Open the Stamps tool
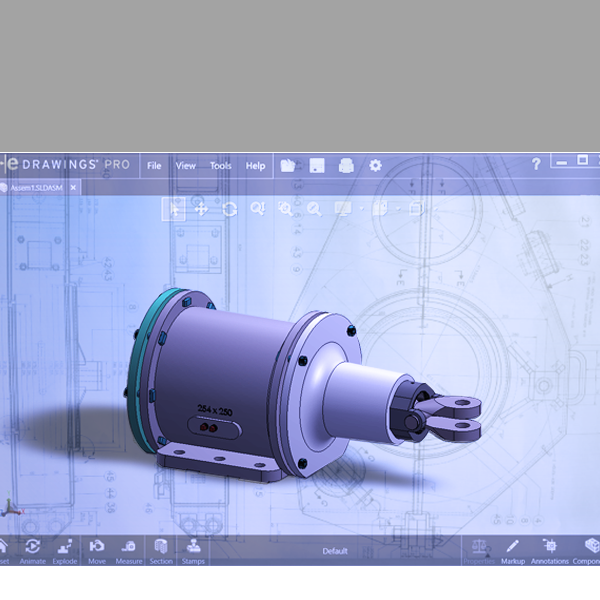The height and width of the screenshot is (600, 600). 191,551
